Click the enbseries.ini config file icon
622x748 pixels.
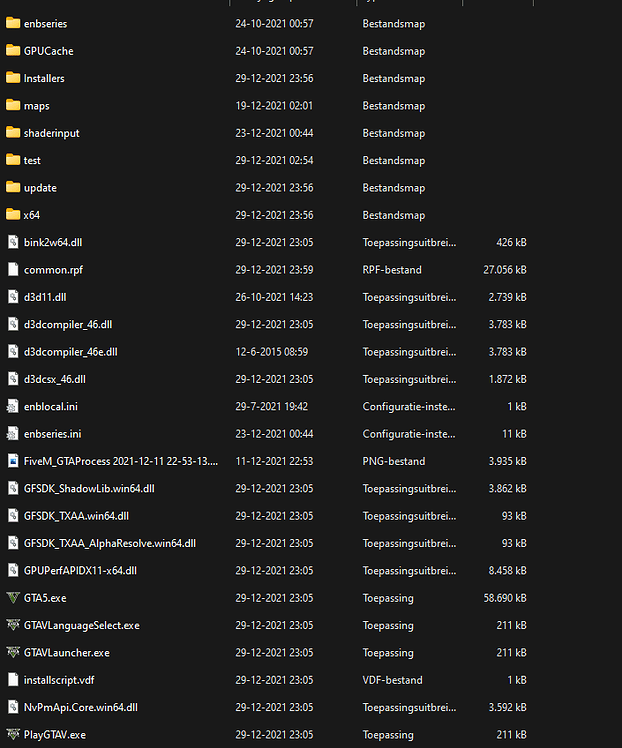tap(13, 434)
